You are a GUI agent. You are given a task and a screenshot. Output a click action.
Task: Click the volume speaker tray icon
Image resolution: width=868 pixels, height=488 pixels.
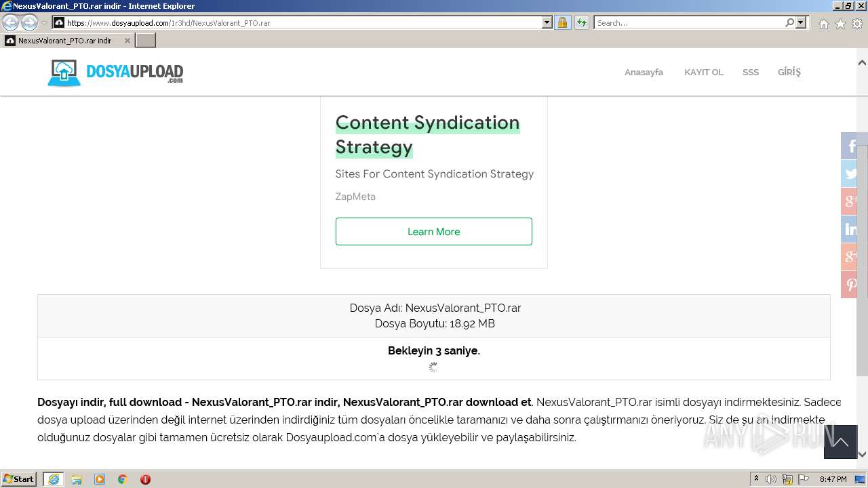(x=771, y=479)
